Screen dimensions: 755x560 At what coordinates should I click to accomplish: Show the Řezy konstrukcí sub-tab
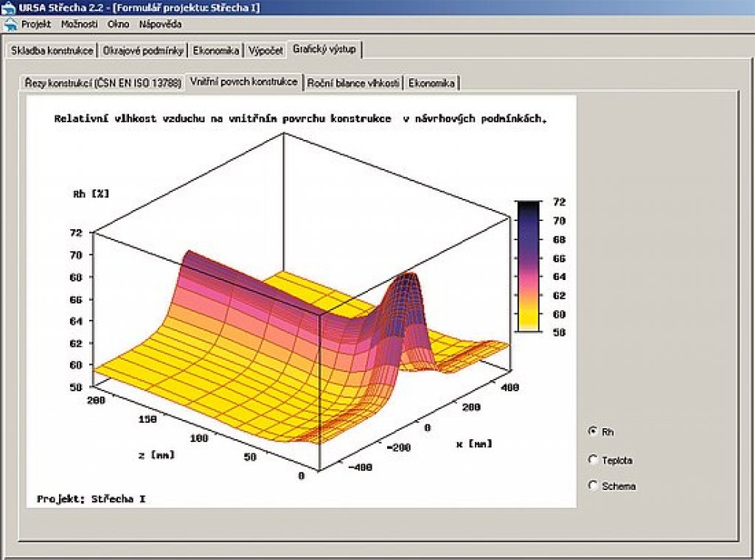[102, 83]
